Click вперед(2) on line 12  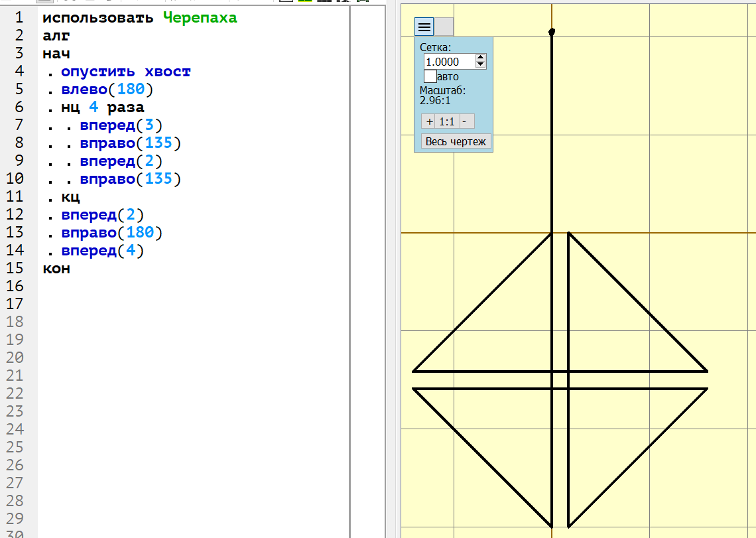coord(103,215)
